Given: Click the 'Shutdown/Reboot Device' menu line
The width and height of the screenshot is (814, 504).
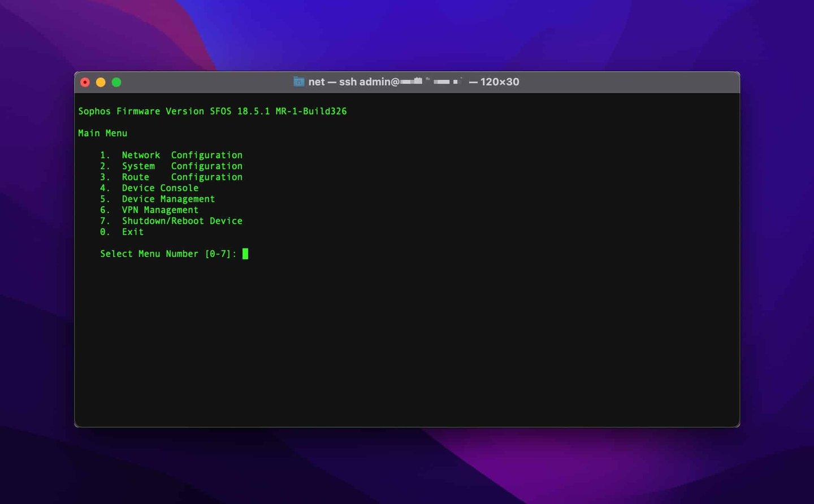Looking at the screenshot, I should pos(171,221).
